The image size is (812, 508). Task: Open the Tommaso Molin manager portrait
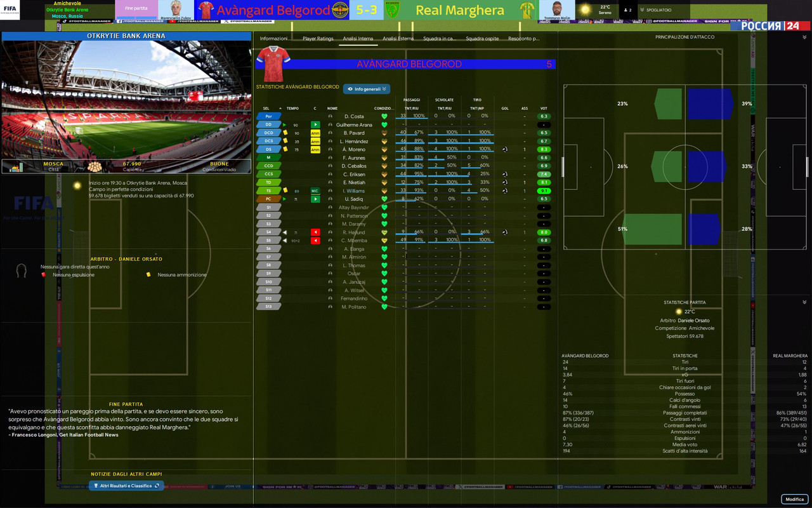(556, 10)
